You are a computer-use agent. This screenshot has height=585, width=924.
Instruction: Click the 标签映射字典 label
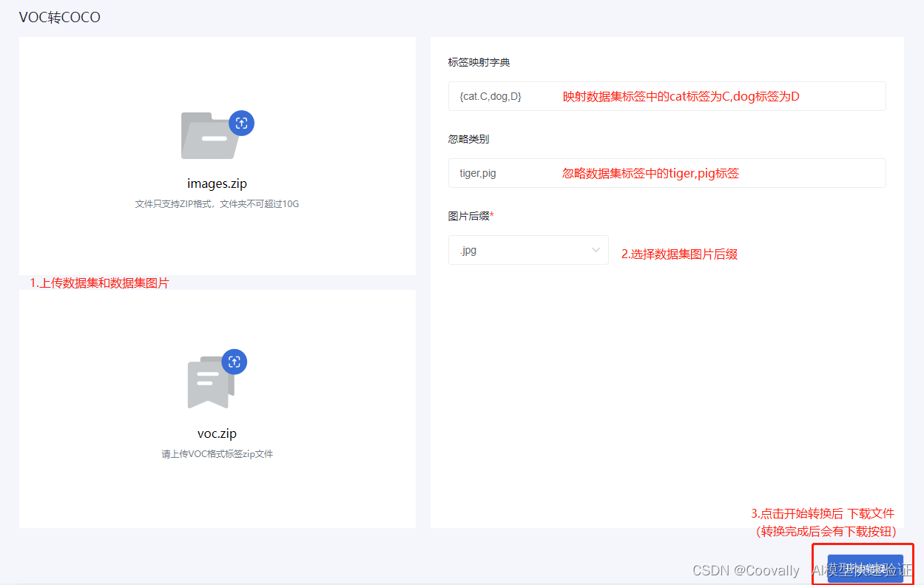479,62
